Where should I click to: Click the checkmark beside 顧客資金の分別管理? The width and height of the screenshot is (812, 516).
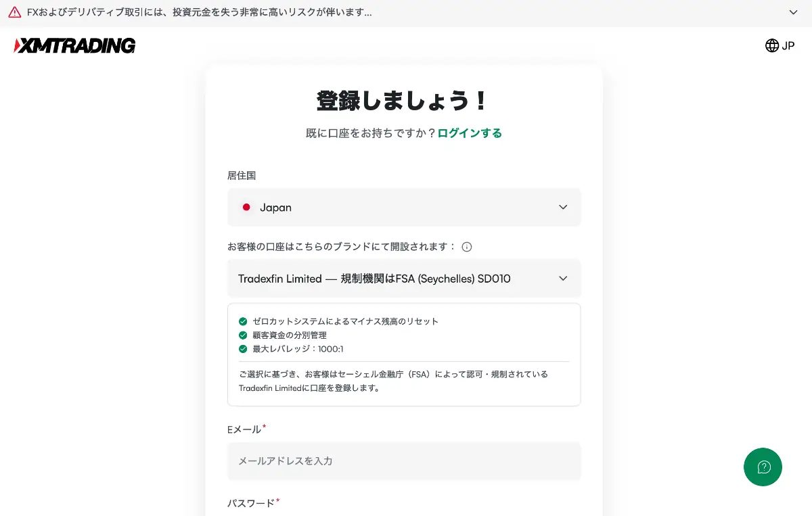point(243,335)
